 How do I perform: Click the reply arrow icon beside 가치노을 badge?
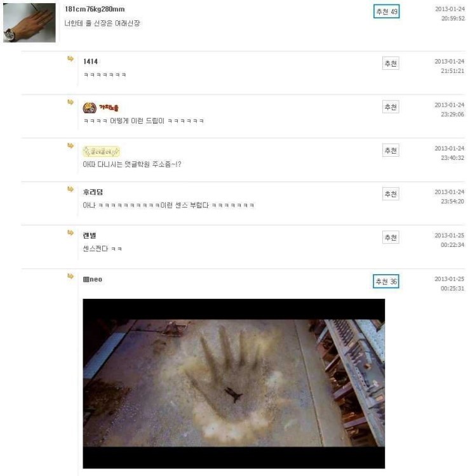pos(70,102)
